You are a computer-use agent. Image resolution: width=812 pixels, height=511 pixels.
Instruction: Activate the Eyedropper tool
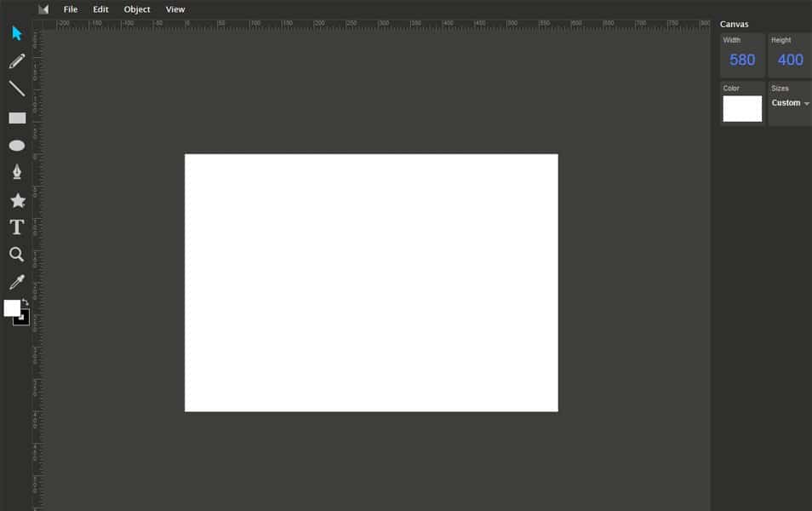[16, 282]
